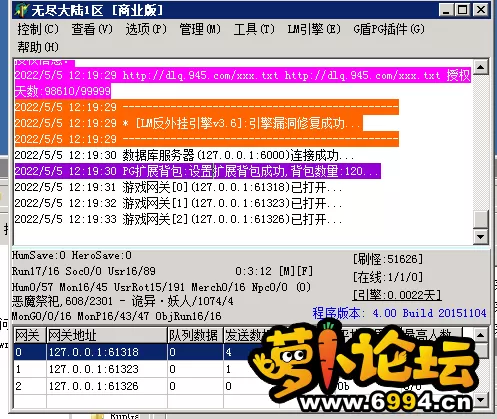Image resolution: width=497 pixels, height=419 pixels.
Task: Click the 网关地址 column header
Action: coord(107,335)
